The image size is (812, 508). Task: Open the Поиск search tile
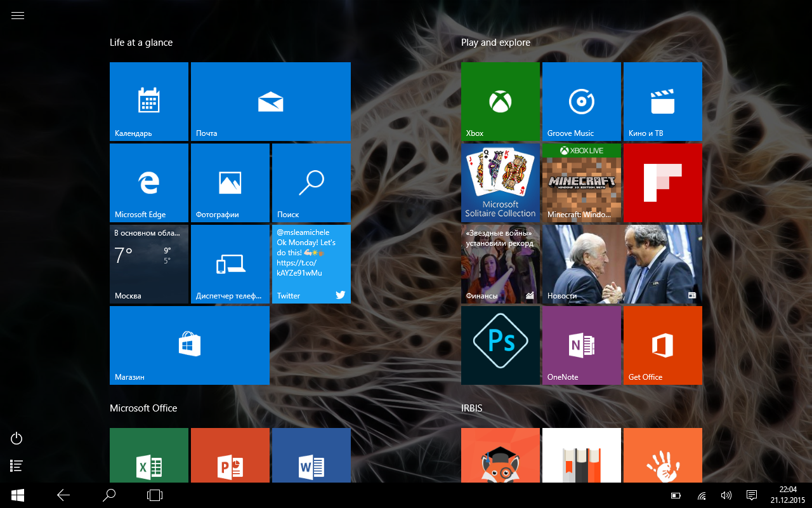point(311,182)
